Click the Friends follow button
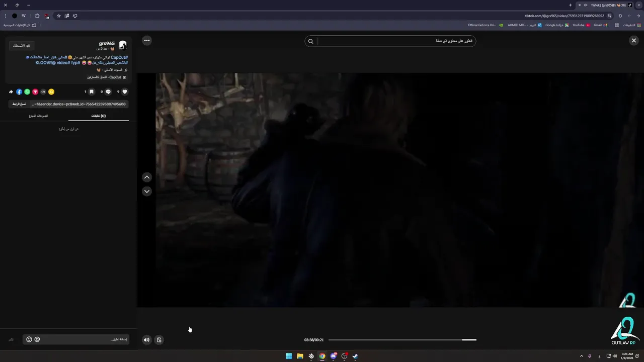The height and width of the screenshot is (362, 644). coord(22,46)
